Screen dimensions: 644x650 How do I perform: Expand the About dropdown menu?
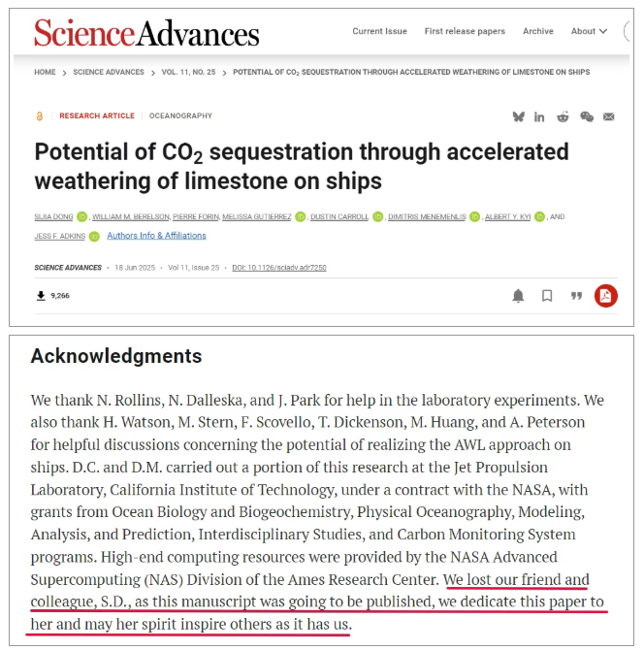(x=589, y=31)
